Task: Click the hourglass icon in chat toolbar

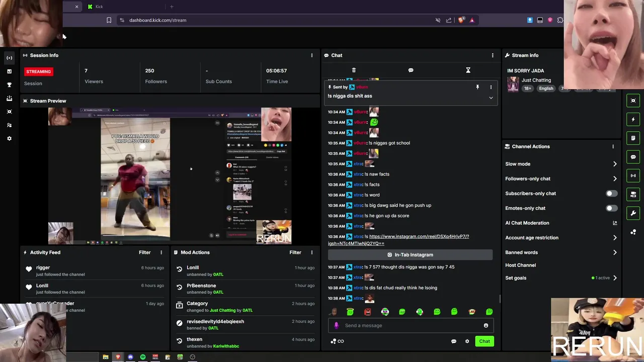Action: (468, 70)
